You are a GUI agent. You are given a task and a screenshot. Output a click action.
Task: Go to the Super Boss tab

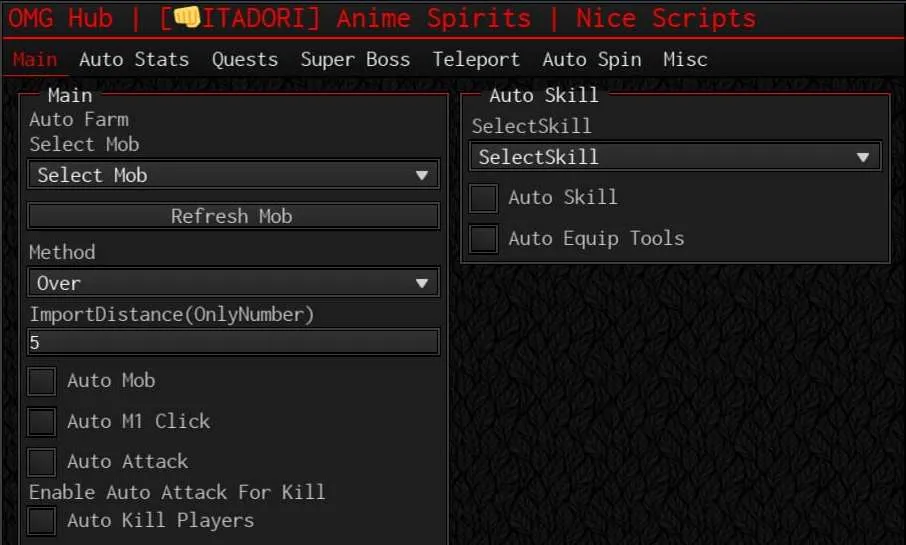pyautogui.click(x=355, y=60)
